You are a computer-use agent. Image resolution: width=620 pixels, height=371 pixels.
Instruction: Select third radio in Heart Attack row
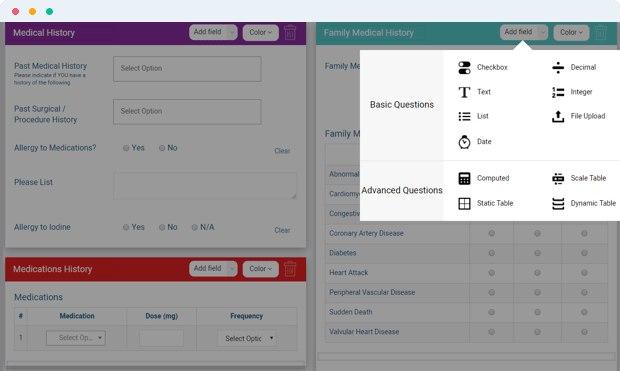pyautogui.click(x=584, y=273)
